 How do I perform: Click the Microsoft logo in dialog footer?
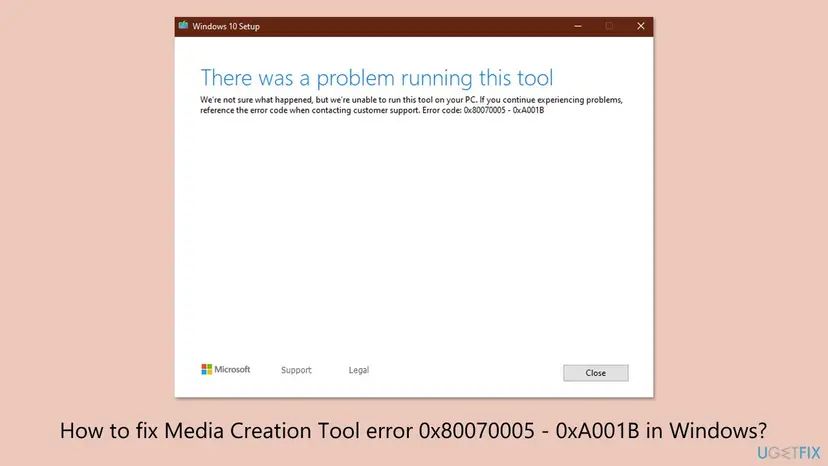pos(225,369)
